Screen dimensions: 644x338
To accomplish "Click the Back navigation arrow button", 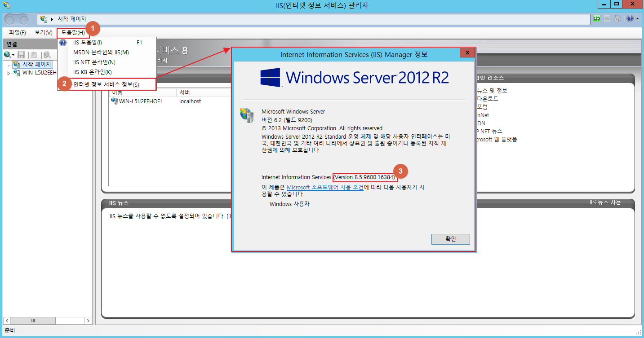I will point(10,19).
